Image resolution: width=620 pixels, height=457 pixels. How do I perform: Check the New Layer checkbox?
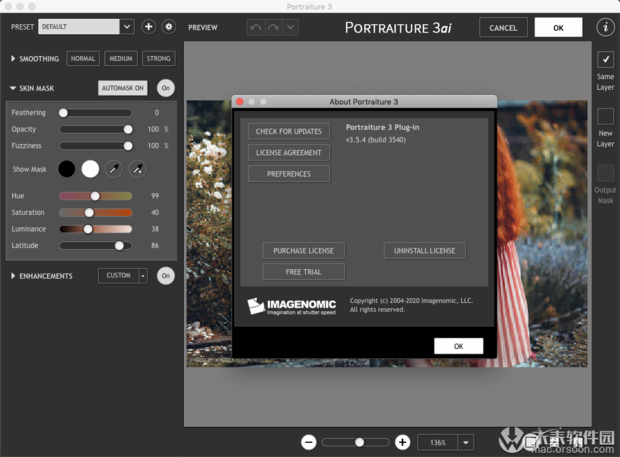(x=605, y=117)
